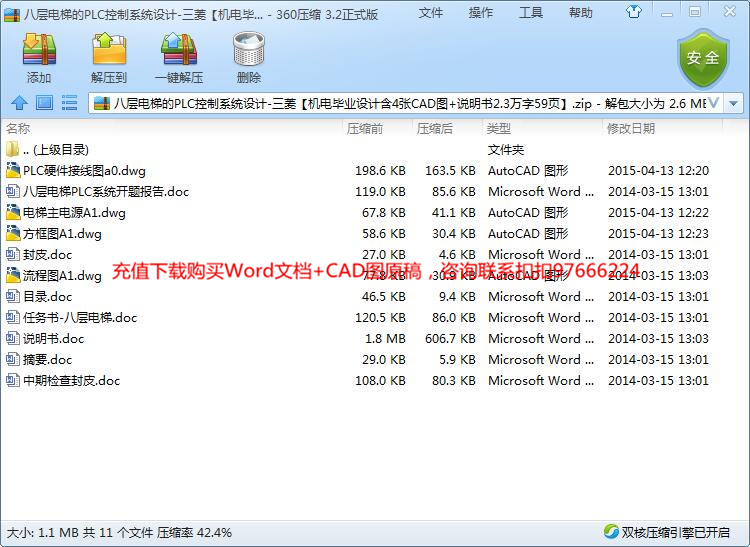Select file name 方框图A1.dwg
Screen dimensions: 750x547
click(x=62, y=234)
